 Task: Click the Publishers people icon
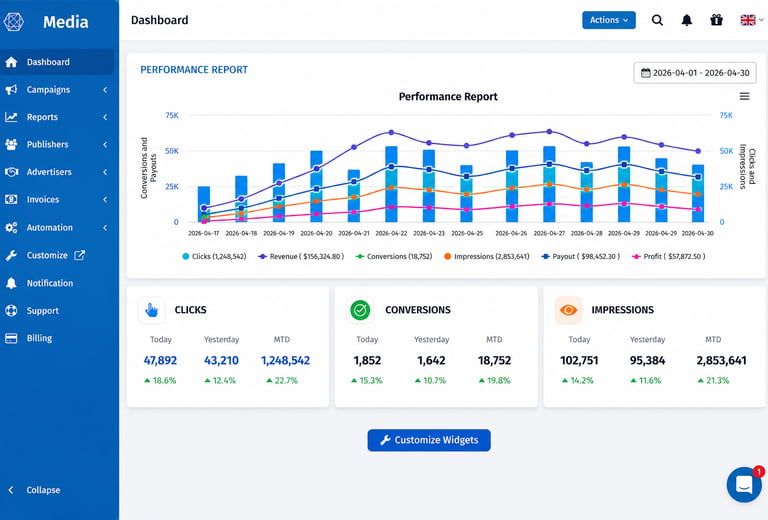(x=11, y=144)
